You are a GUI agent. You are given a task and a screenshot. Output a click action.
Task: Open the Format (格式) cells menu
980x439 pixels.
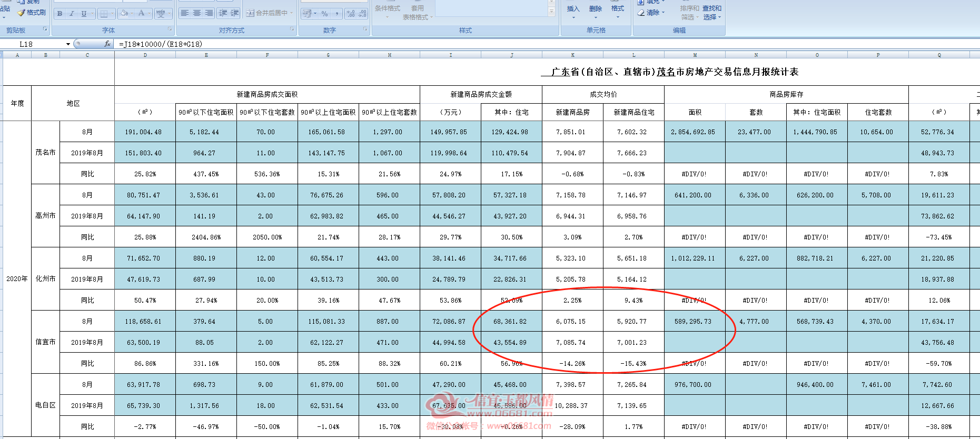pyautogui.click(x=618, y=12)
